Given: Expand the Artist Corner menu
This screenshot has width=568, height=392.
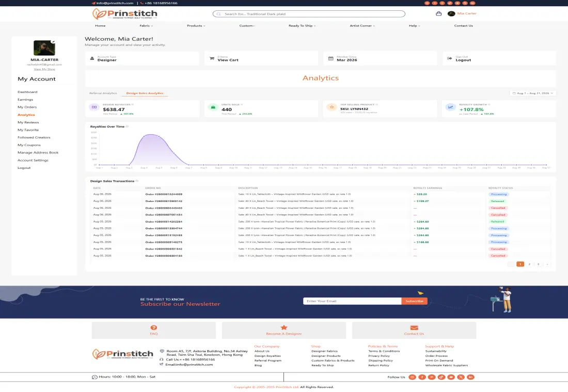Looking at the screenshot, I should click(362, 26).
